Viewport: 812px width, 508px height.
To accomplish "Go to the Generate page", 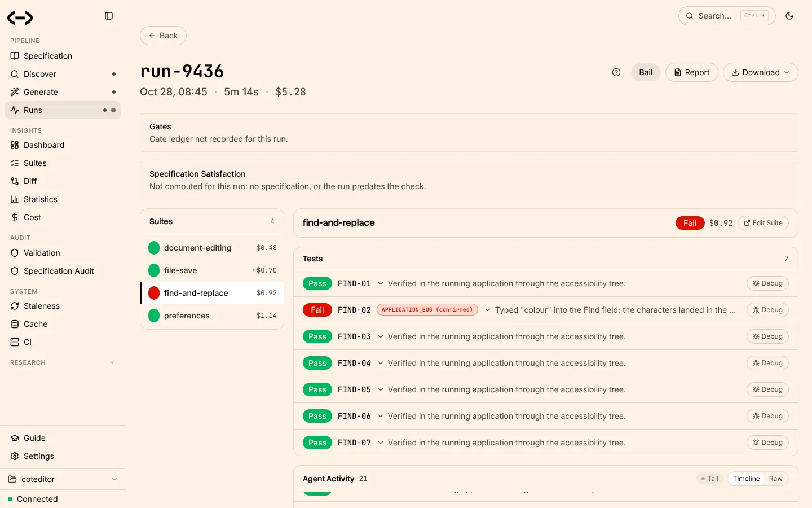I will [x=63, y=92].
